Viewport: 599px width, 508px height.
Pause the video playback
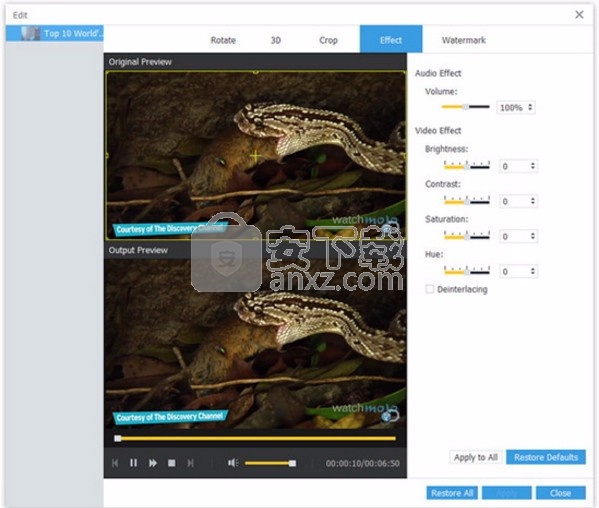pyautogui.click(x=133, y=463)
